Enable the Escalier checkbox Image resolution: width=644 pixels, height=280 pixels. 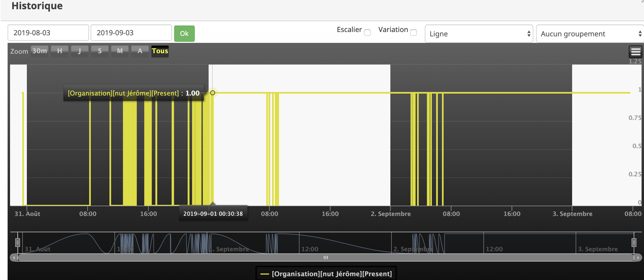click(x=367, y=33)
